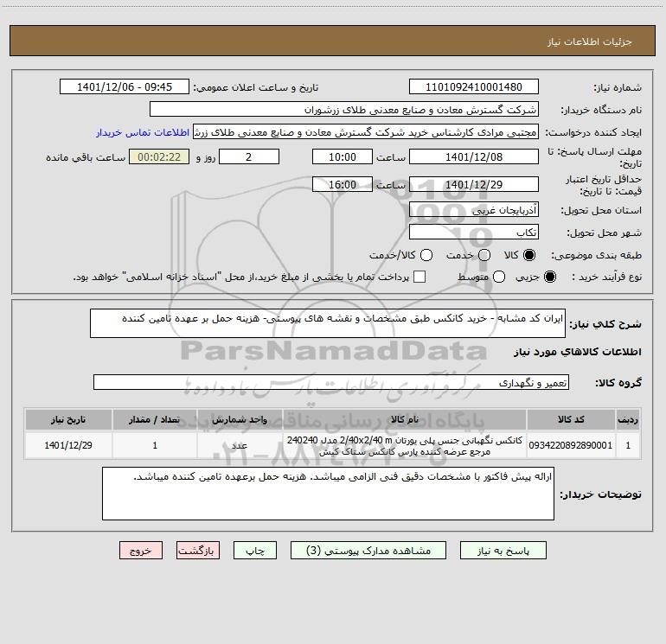The width and height of the screenshot is (666, 644).
Task: Click response deadline date 1401/12/08
Action: pyautogui.click(x=474, y=156)
